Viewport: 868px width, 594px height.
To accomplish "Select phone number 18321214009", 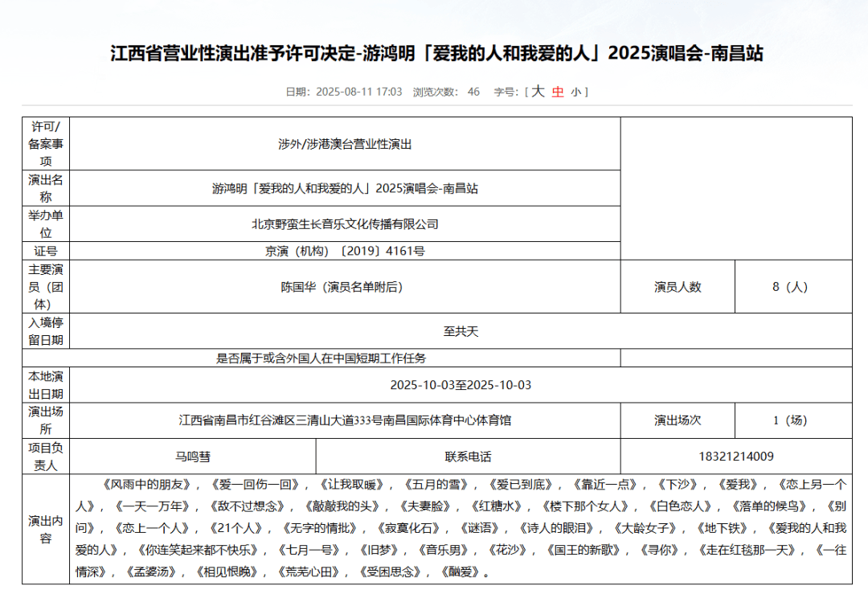I will coord(736,457).
